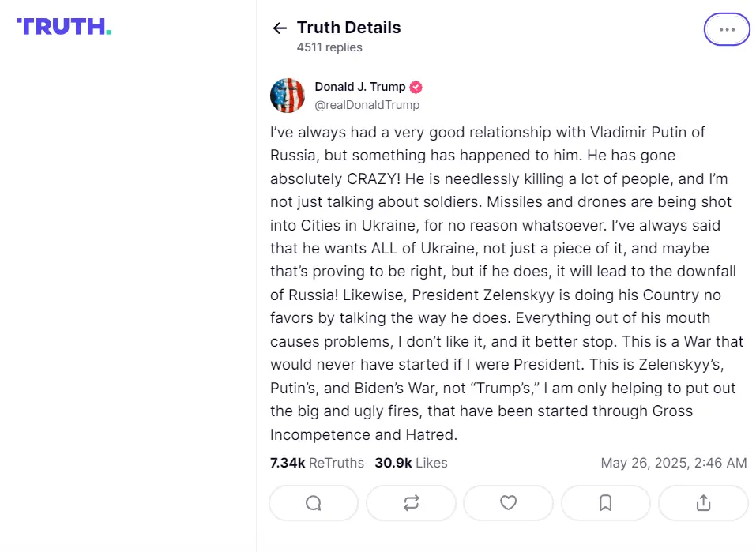Image resolution: width=756 pixels, height=552 pixels.
Task: Like the post with the heart icon
Action: pos(508,503)
